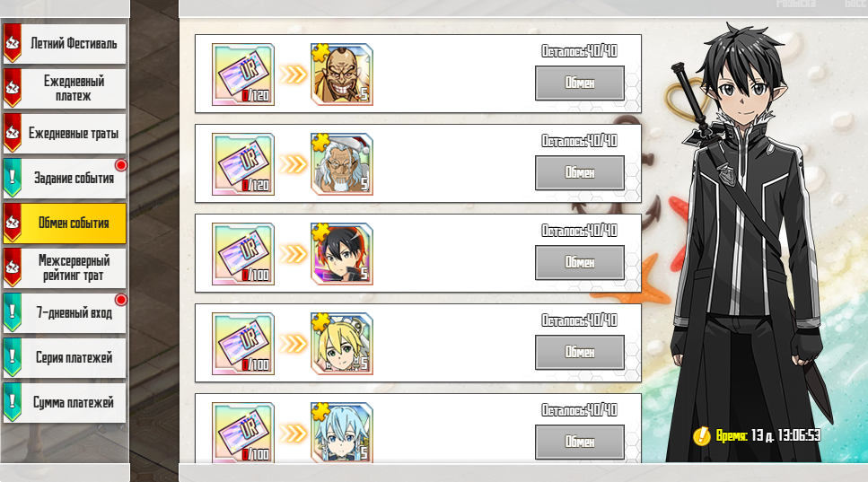Click the blue-haired Sinon hero fragment icon
The width and height of the screenshot is (868, 482).
coord(342,433)
